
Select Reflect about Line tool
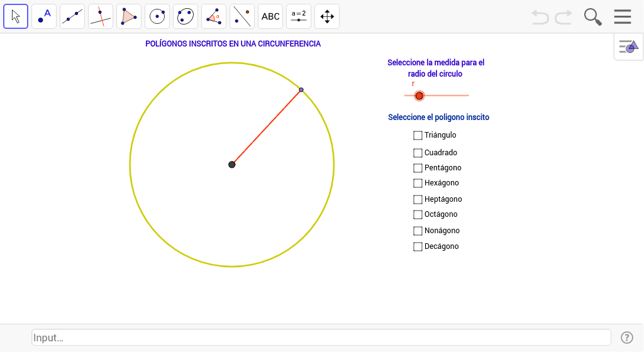pyautogui.click(x=242, y=16)
